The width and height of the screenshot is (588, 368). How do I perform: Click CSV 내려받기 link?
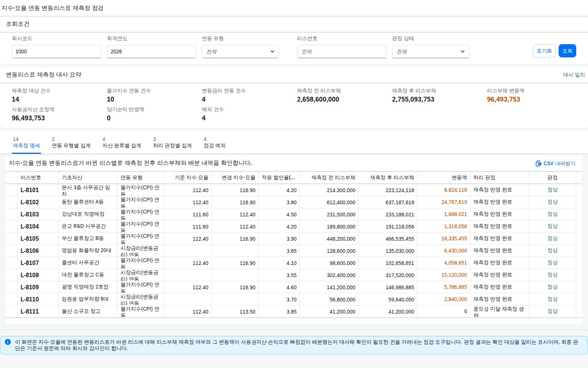pyautogui.click(x=555, y=163)
